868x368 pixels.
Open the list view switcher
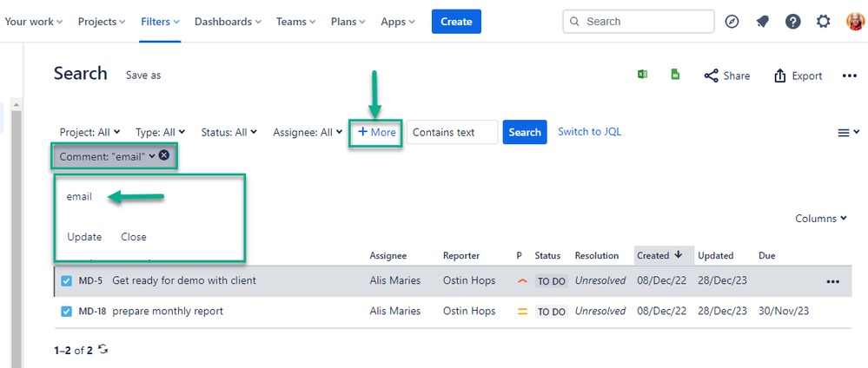point(847,132)
